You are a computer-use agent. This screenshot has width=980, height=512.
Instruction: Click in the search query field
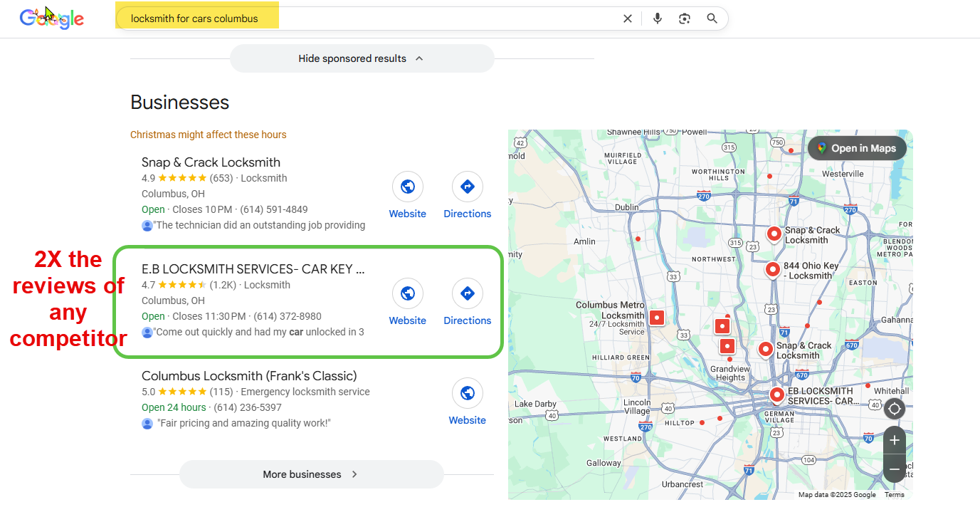[356, 19]
